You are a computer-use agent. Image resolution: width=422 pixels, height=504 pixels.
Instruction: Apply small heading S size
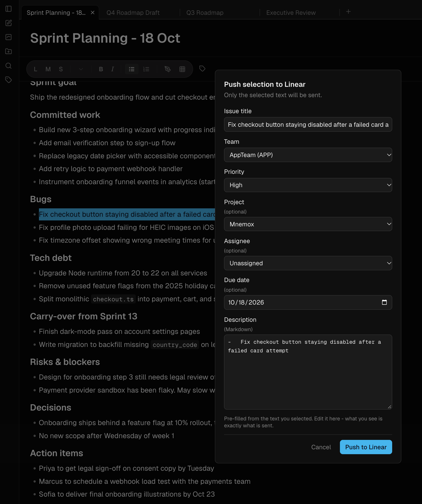click(x=61, y=69)
